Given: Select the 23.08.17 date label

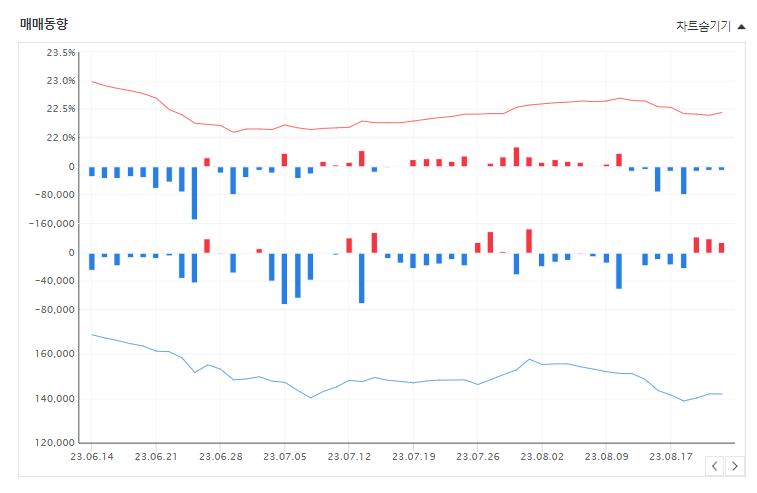Looking at the screenshot, I should pyautogui.click(x=671, y=456).
